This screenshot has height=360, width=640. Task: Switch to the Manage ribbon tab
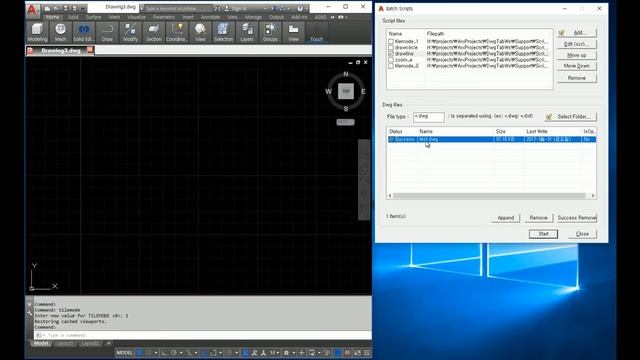(x=253, y=17)
